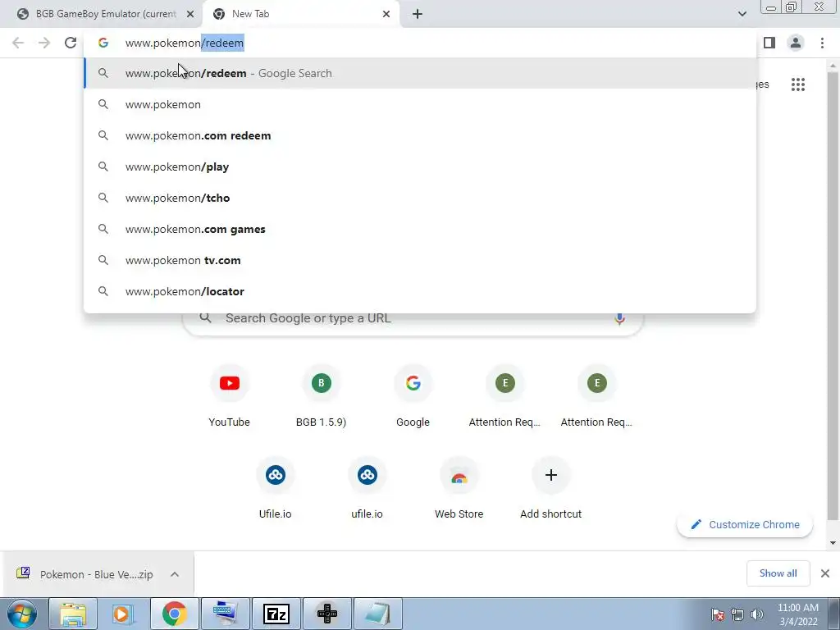Viewport: 840px width, 630px height.
Task: Open the second Attention Req... shortcut
Action: tap(596, 396)
